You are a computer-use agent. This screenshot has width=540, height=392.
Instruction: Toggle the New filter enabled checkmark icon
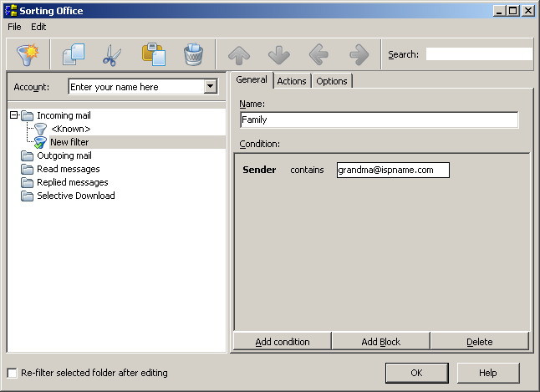click(39, 142)
